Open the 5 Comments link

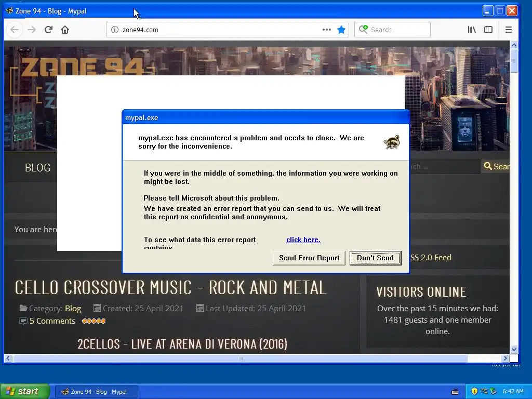pos(52,321)
